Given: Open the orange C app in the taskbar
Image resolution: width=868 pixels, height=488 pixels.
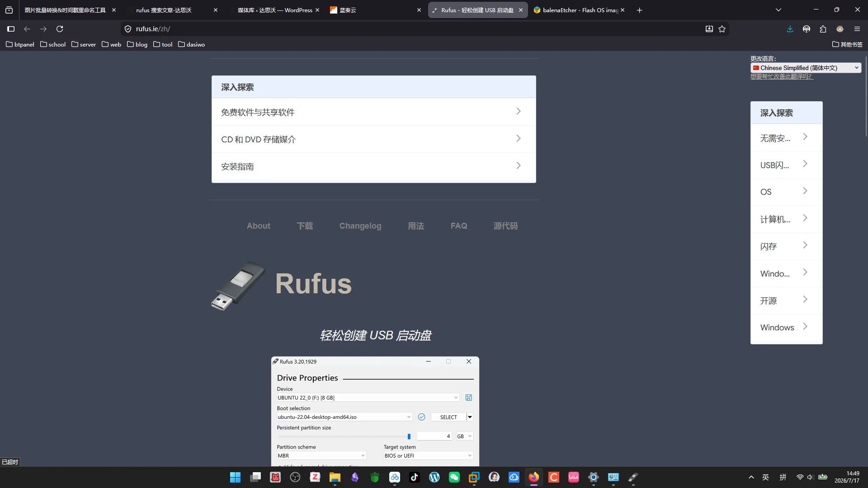Looking at the screenshot, I should (554, 477).
